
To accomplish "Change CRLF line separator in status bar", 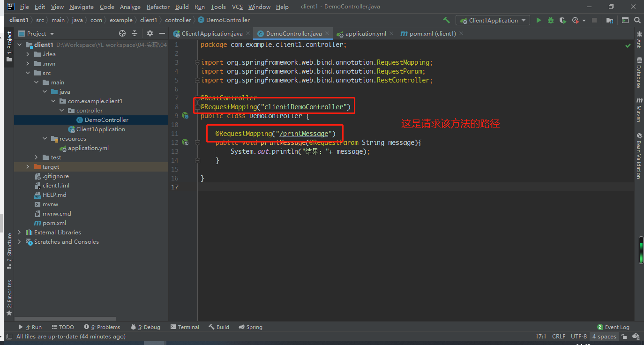I will pyautogui.click(x=559, y=336).
